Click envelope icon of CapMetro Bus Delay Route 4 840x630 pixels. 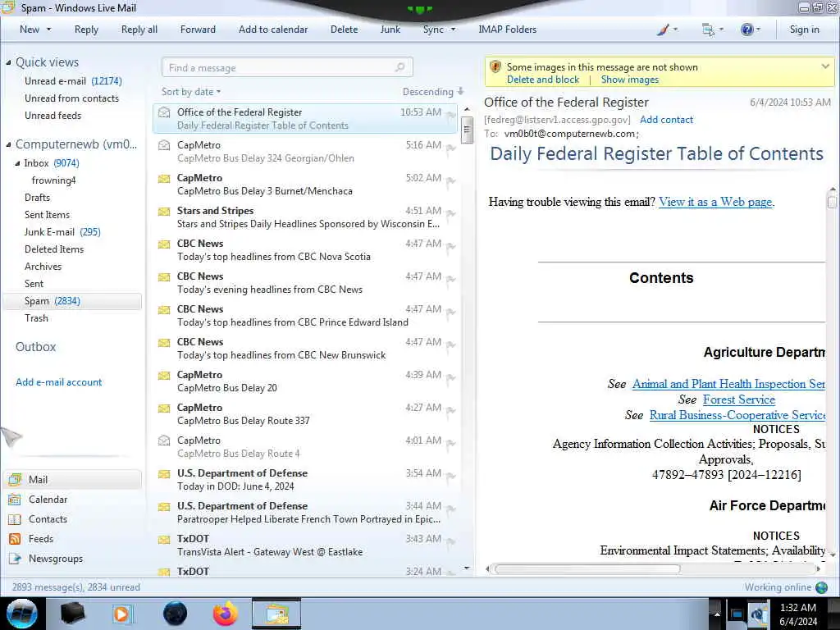pyautogui.click(x=164, y=441)
